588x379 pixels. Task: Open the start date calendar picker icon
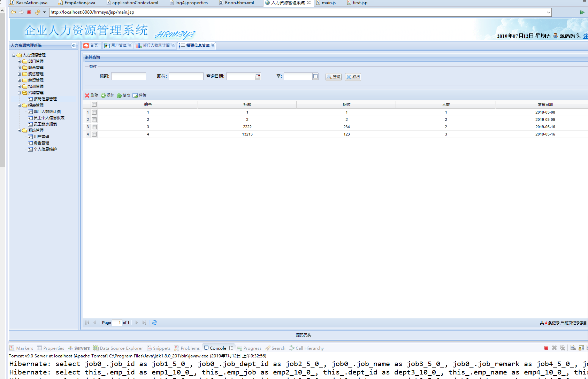(258, 76)
